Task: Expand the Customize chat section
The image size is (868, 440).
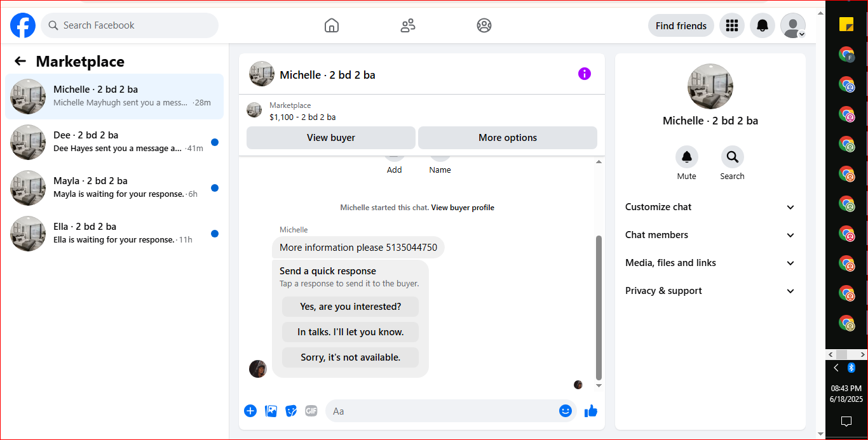Action: [710, 207]
